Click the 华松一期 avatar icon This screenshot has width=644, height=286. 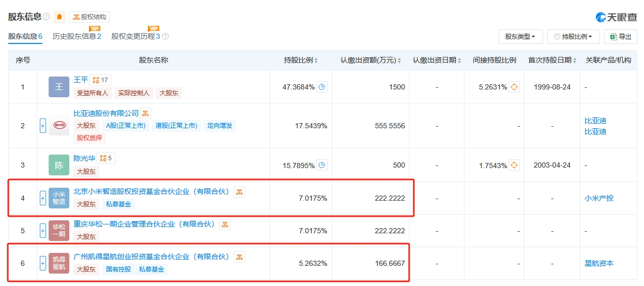coord(59,231)
